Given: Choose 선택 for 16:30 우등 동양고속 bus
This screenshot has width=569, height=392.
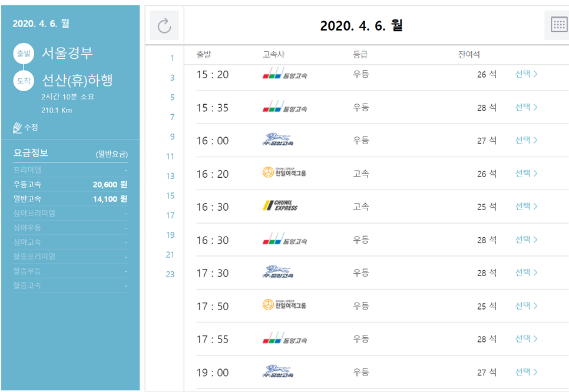Looking at the screenshot, I should click(526, 240).
